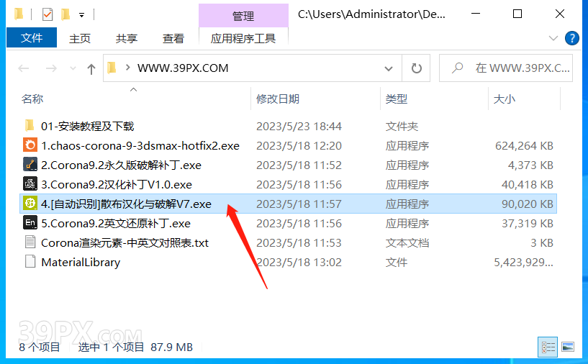Select 2.Corona9.2永久版破解补丁.exe

121,165
